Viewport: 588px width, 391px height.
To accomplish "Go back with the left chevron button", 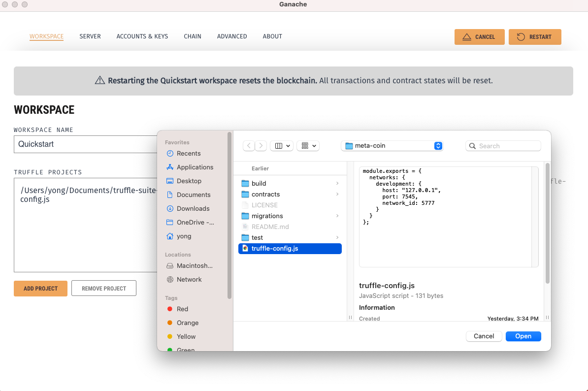I will [x=249, y=146].
